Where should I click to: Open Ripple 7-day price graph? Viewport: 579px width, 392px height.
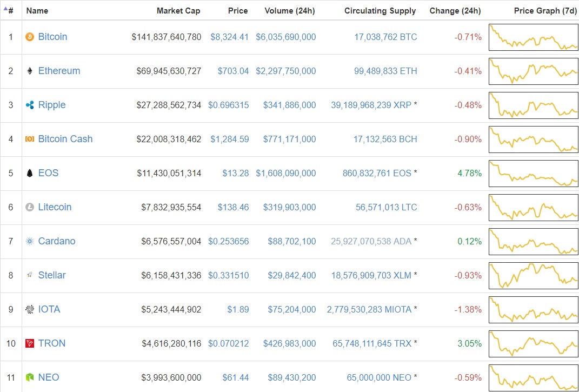tap(534, 105)
